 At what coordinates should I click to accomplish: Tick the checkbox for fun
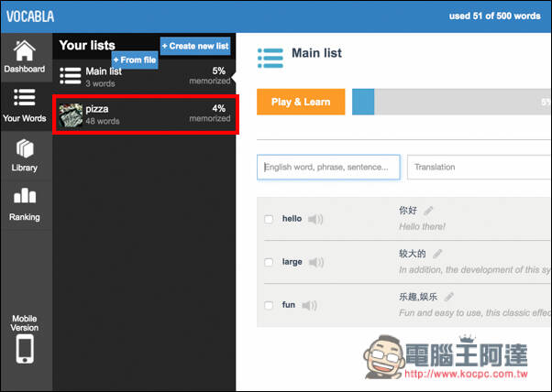[x=269, y=305]
